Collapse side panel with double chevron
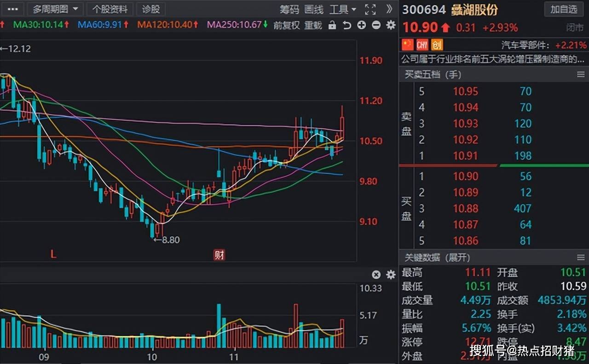The image size is (589, 364). (389, 9)
